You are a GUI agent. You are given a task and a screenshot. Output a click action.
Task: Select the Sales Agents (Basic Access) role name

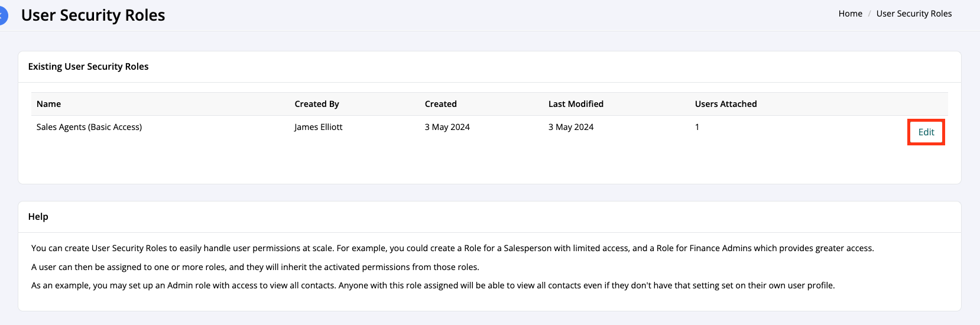click(89, 127)
